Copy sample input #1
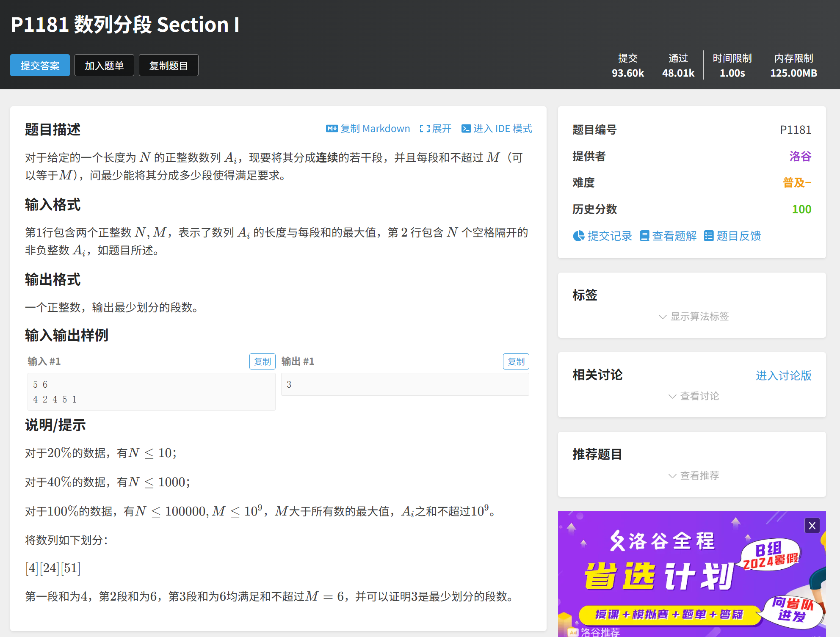The image size is (840, 637). [262, 361]
